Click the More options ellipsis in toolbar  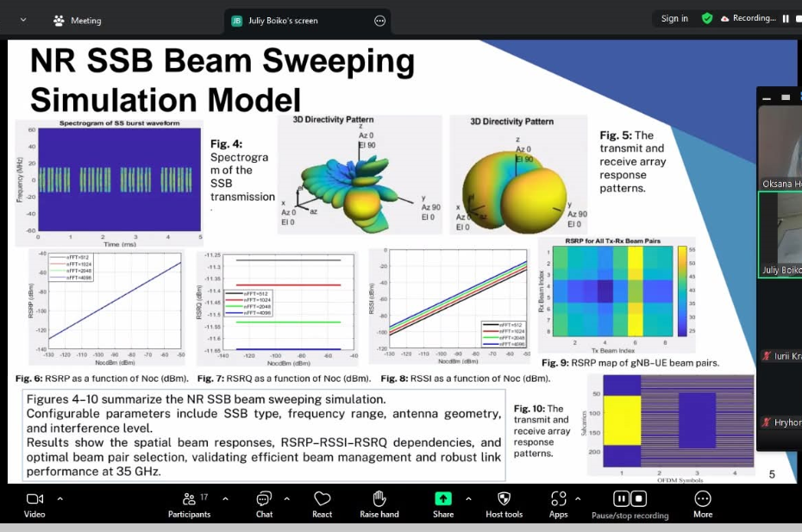(x=703, y=499)
